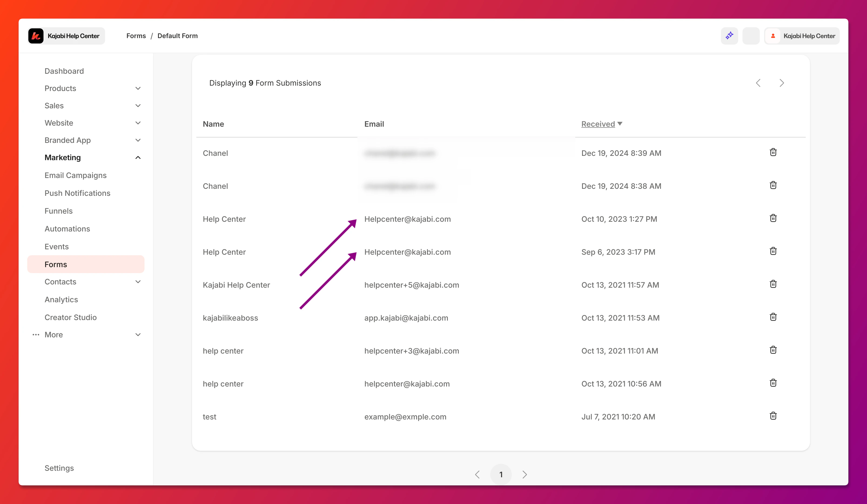
Task: Click the name 'kajabilikeaboss'
Action: coord(230,318)
